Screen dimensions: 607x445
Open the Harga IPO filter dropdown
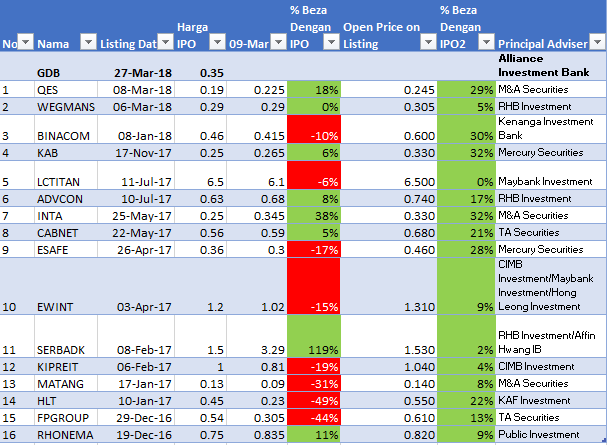coord(217,42)
